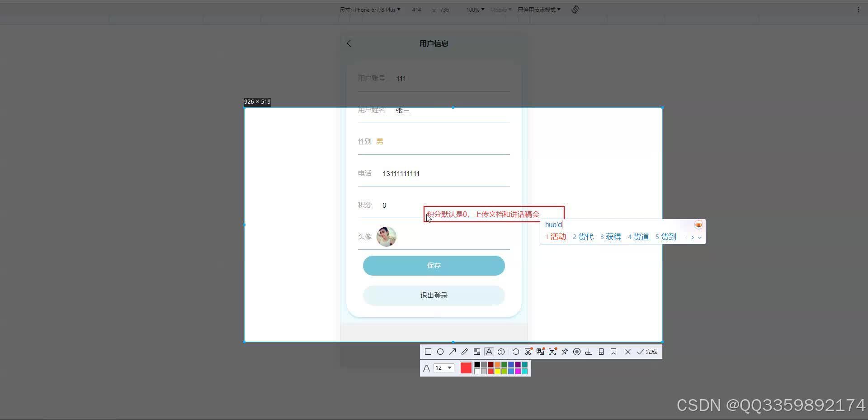Click the viewport width field 414

click(x=416, y=10)
